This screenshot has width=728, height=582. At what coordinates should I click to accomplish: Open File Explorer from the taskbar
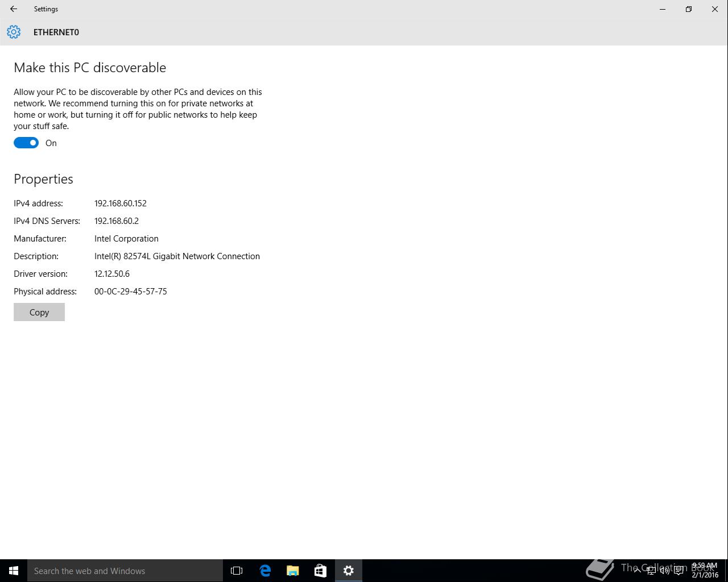[293, 571]
